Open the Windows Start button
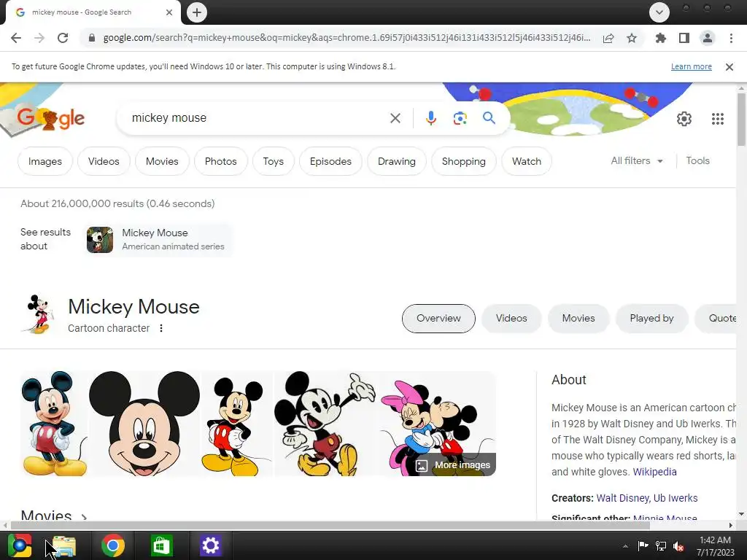This screenshot has height=560, width=747. point(19,545)
